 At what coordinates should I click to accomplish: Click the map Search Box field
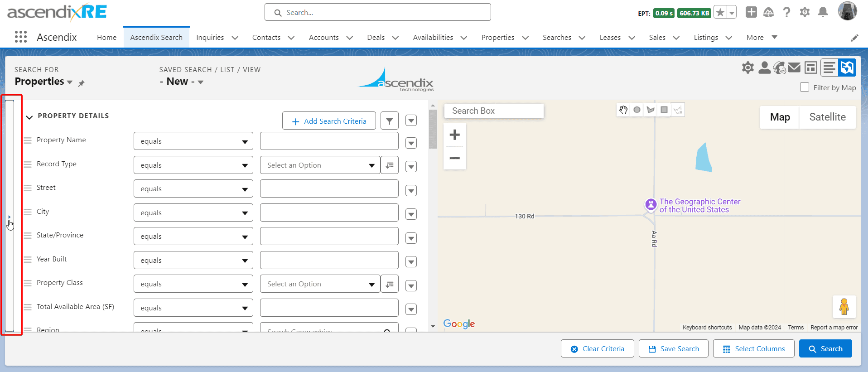point(493,111)
